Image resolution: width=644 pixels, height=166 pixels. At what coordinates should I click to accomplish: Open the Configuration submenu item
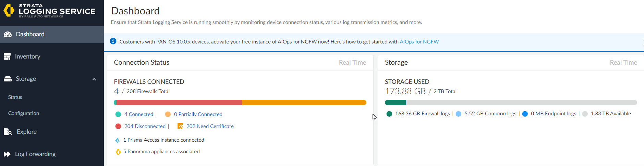pos(24,113)
